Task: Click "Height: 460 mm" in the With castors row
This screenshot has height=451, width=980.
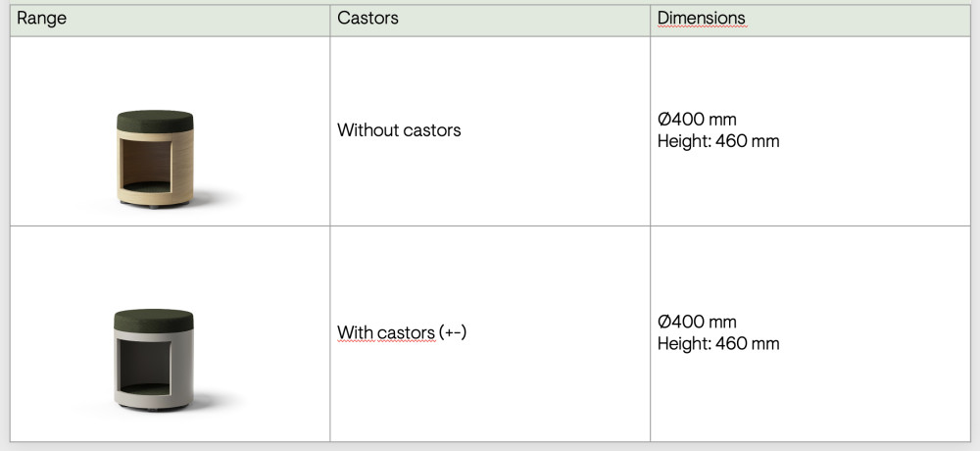Action: pos(718,344)
